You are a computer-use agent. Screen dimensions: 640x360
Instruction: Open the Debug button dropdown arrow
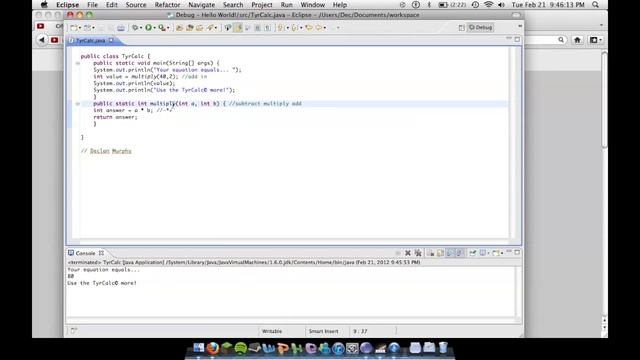click(x=141, y=28)
